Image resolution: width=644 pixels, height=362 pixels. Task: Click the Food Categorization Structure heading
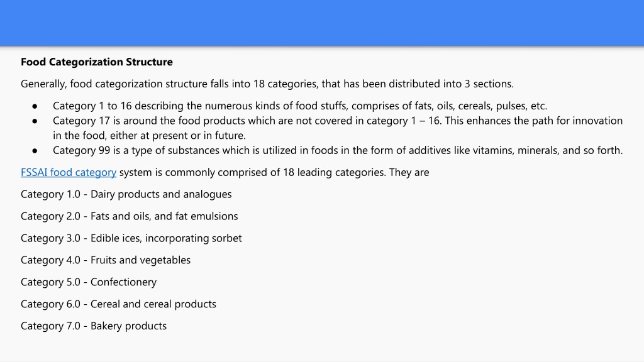(97, 62)
